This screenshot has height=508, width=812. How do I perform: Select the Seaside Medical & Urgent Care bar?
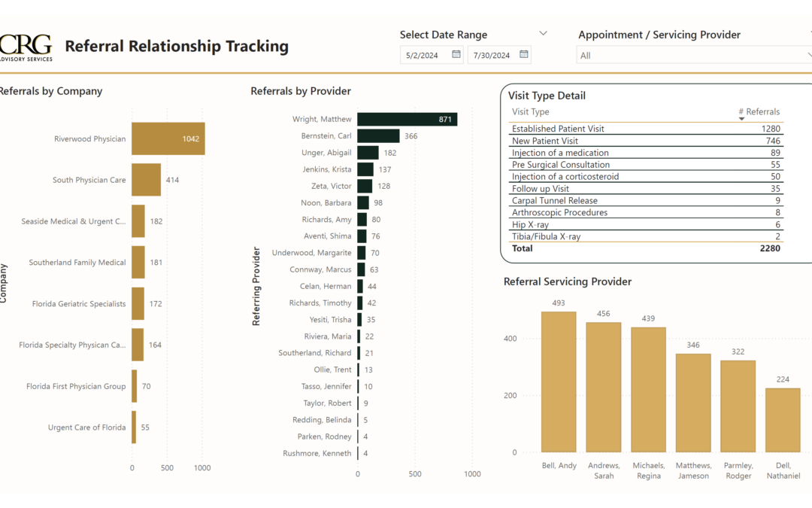click(138, 221)
